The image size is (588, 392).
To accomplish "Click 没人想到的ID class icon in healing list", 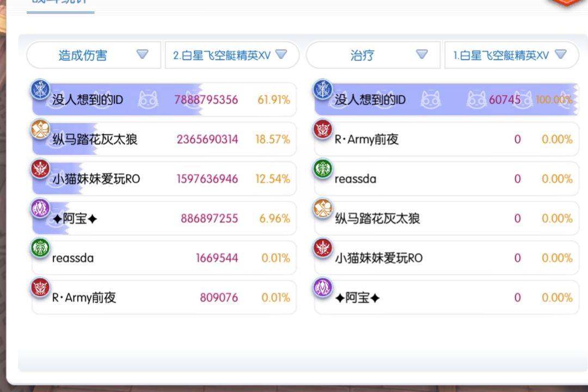I will pos(322,90).
